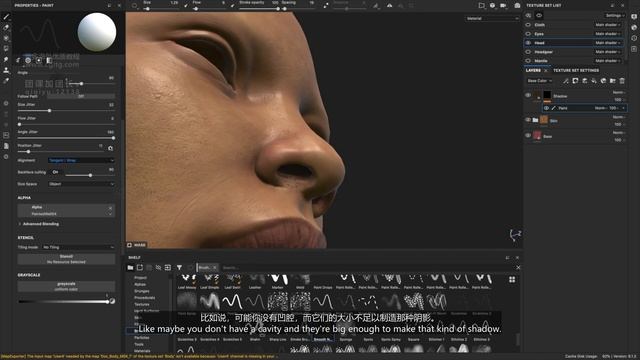Click the shelf Search input field

coord(367,268)
